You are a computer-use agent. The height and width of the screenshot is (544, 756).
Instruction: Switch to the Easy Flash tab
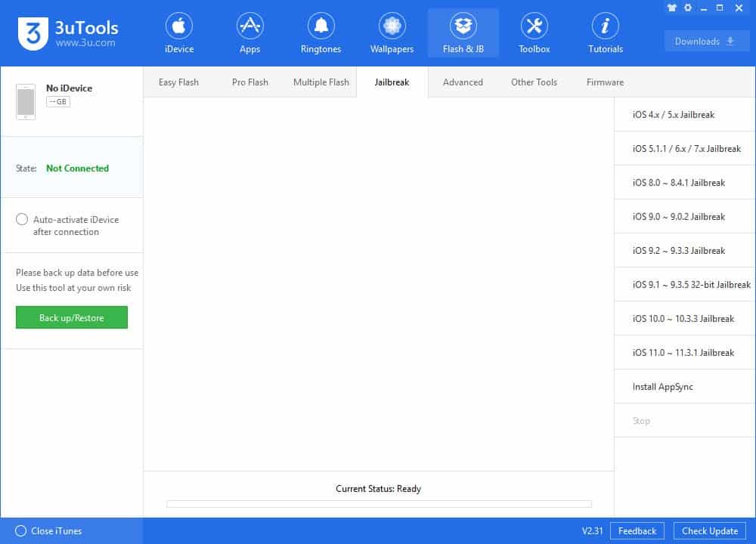click(x=178, y=82)
